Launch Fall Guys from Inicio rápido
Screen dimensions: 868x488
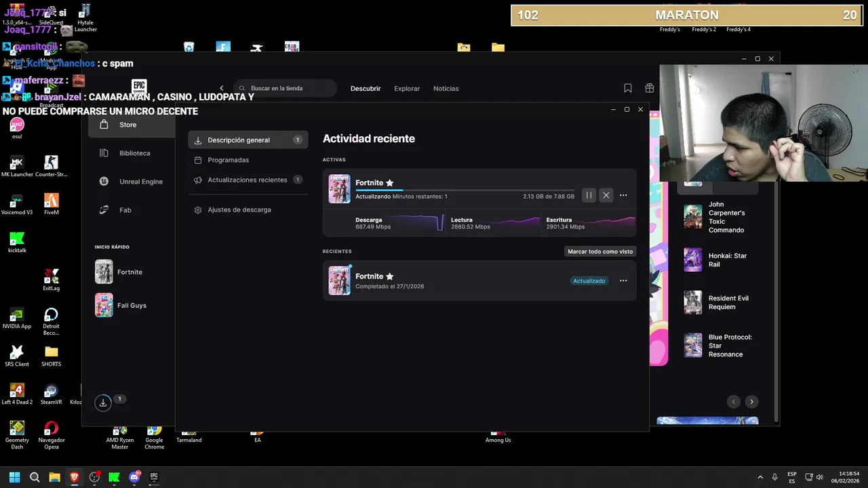click(121, 305)
